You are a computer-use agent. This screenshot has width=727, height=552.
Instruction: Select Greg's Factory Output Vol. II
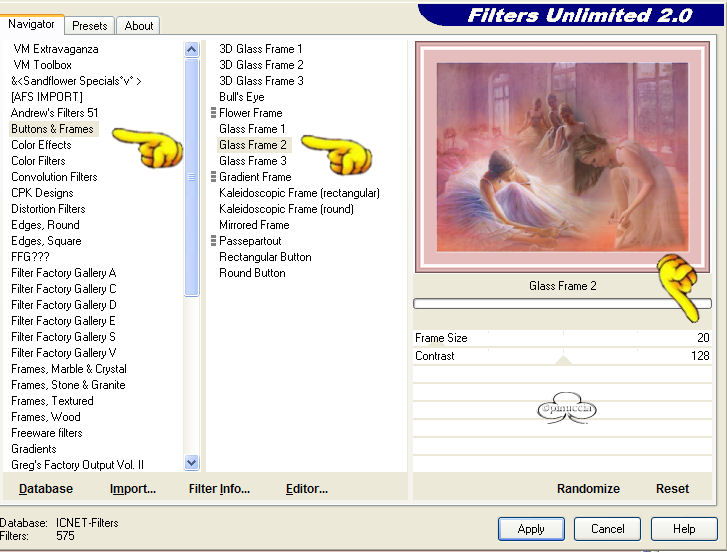click(x=77, y=465)
